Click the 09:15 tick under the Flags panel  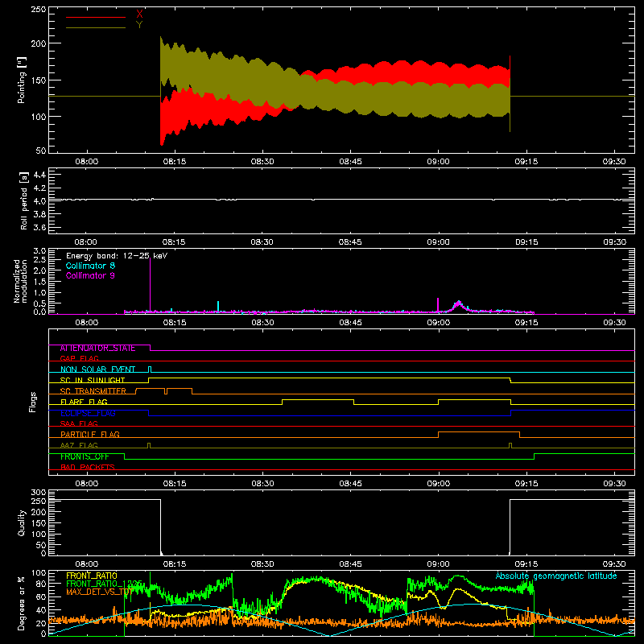coord(526,484)
